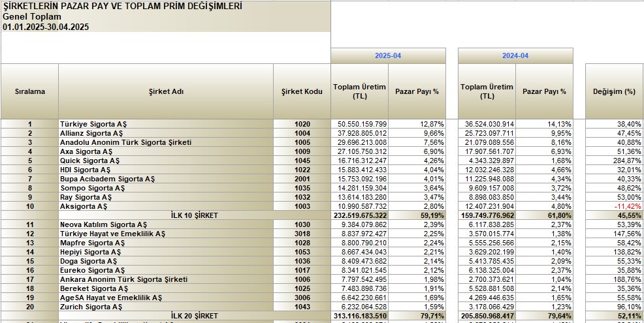This screenshot has height=323, width=644.
Task: Select the change value 147,56%
Action: 614,234
